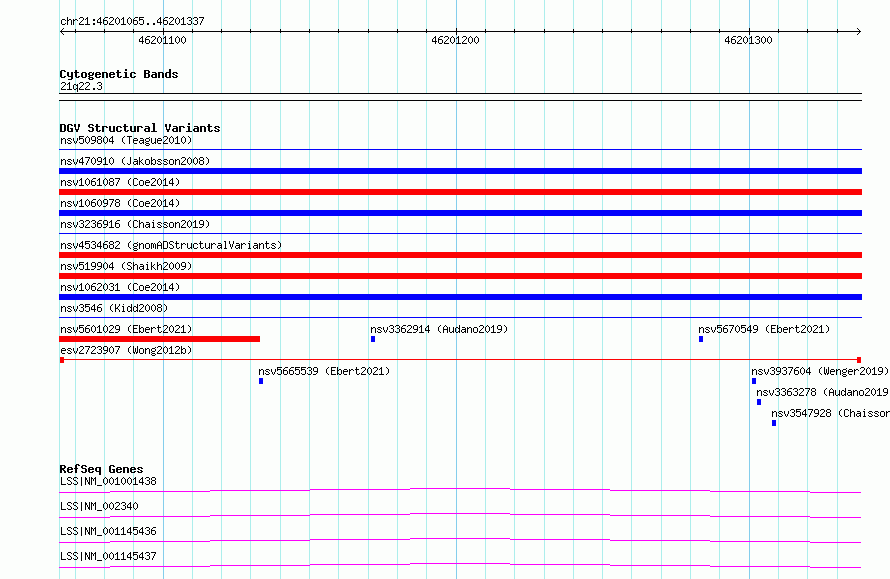Click the blue bar under nsv1062031

(x=460, y=297)
